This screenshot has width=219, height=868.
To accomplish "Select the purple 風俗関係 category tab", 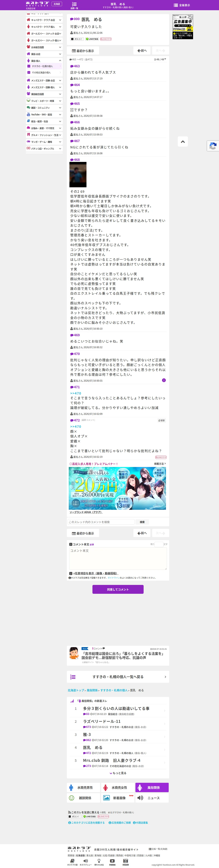I will pos(152,787).
